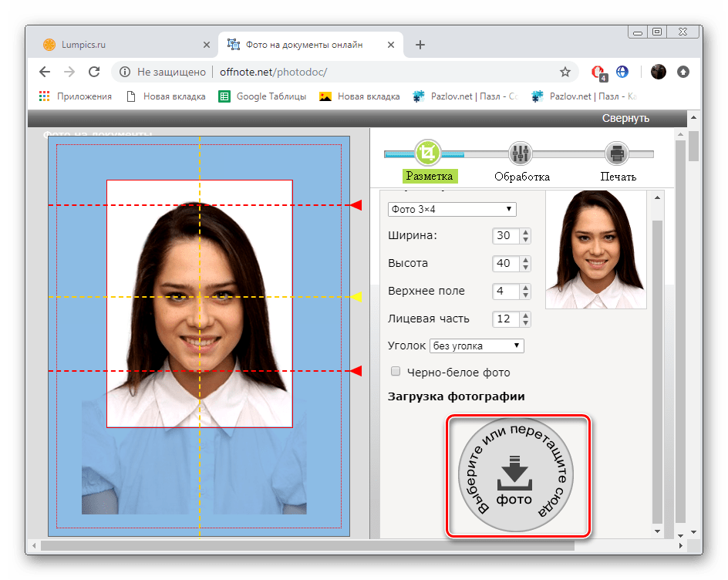Click the settings panel scrollbar down arrow
Viewport: 728px width, 580px height.
(657, 531)
